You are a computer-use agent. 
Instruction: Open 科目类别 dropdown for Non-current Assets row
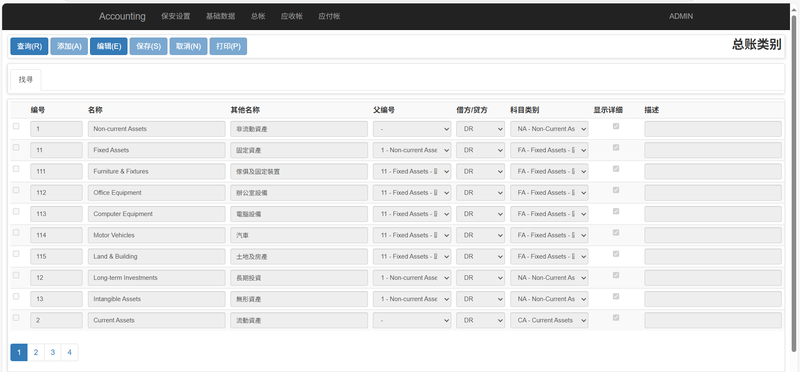[x=549, y=129]
